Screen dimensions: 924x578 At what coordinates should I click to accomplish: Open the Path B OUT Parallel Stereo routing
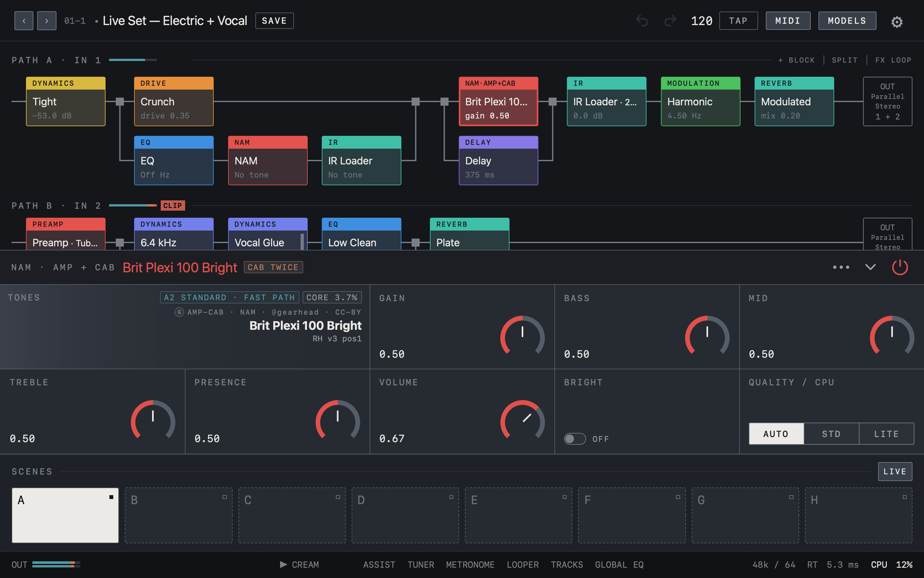point(887,234)
